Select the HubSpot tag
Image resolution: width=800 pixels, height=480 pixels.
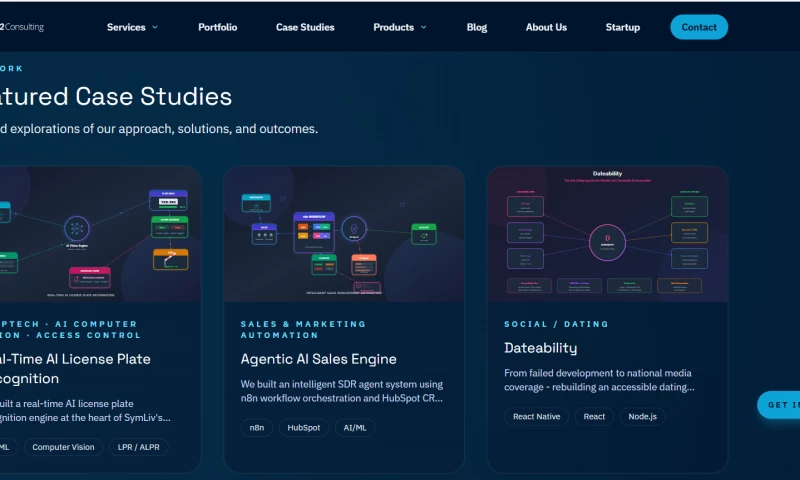(x=304, y=427)
